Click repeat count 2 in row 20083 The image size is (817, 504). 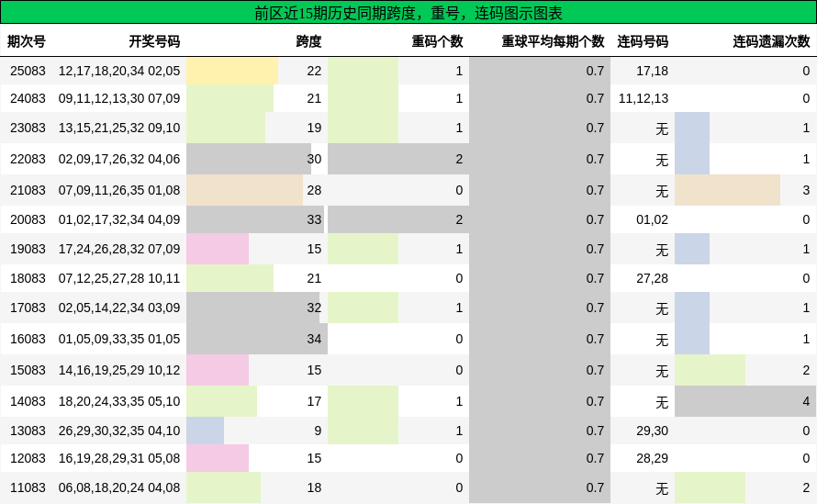click(x=459, y=219)
